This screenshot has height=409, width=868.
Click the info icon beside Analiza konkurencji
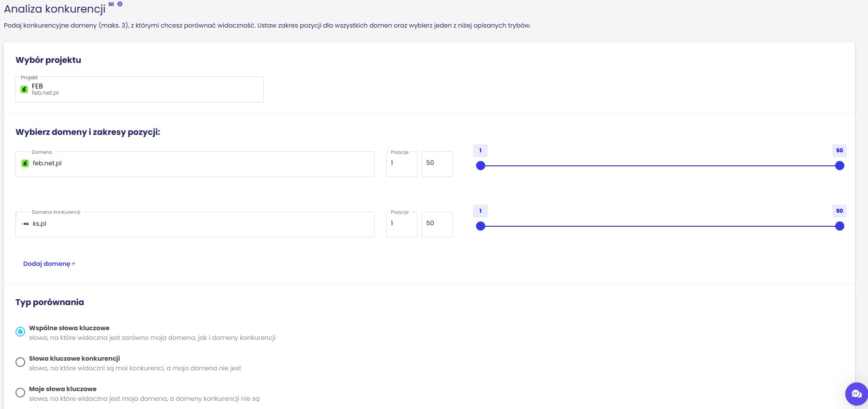(x=120, y=4)
